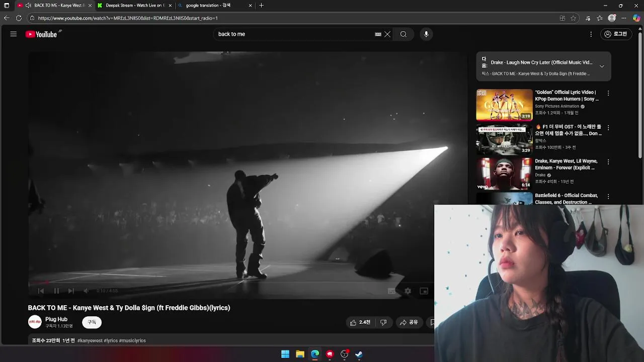Open Microsoft Edge from the taskbar
The height and width of the screenshot is (362, 644).
315,354
